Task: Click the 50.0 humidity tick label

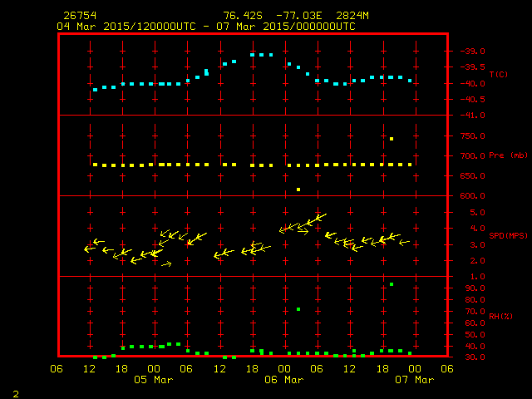Action: [x=475, y=335]
